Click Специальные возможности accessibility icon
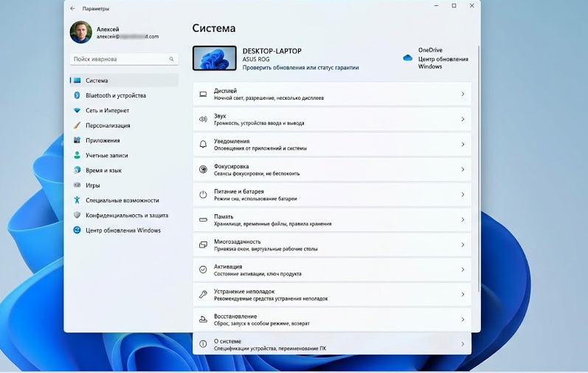This screenshot has height=373, width=588. [77, 200]
